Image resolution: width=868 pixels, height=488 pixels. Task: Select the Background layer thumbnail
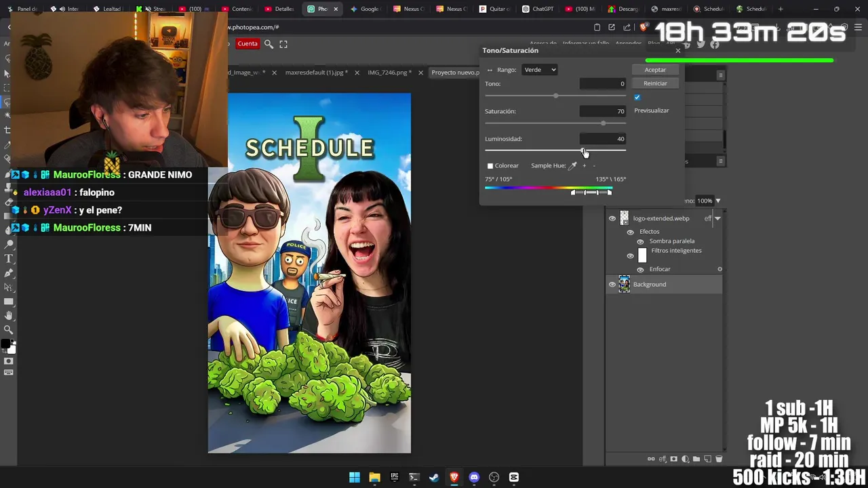tap(624, 285)
